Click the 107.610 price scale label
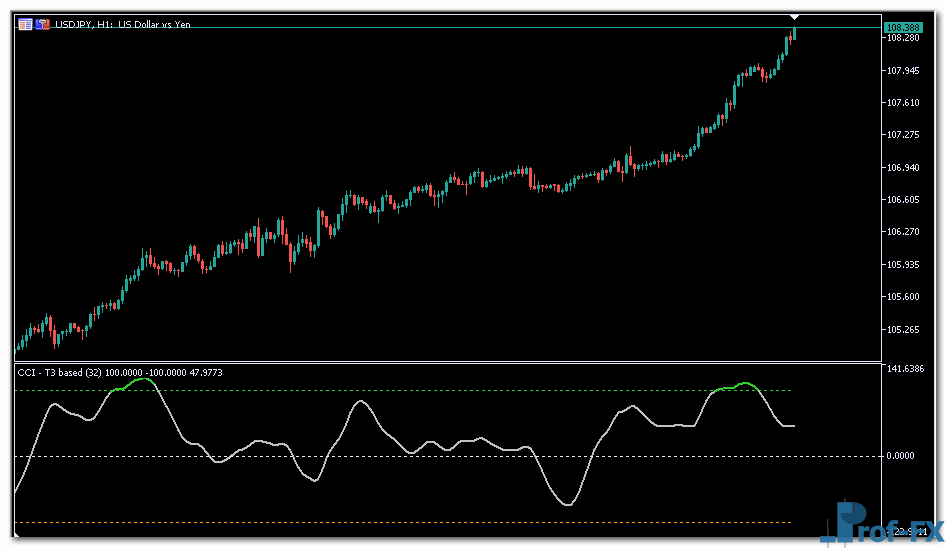The height and width of the screenshot is (548, 947). (x=903, y=103)
